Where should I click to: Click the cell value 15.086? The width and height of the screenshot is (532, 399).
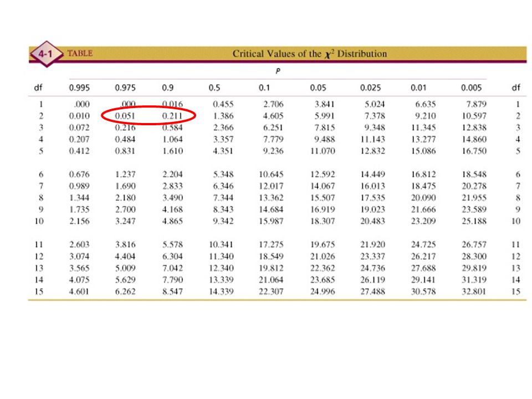pos(423,151)
